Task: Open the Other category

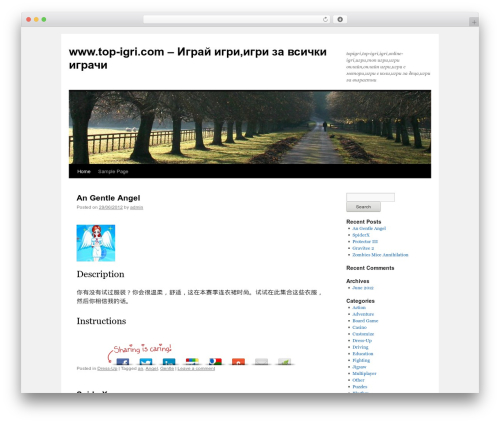Action: [x=358, y=380]
